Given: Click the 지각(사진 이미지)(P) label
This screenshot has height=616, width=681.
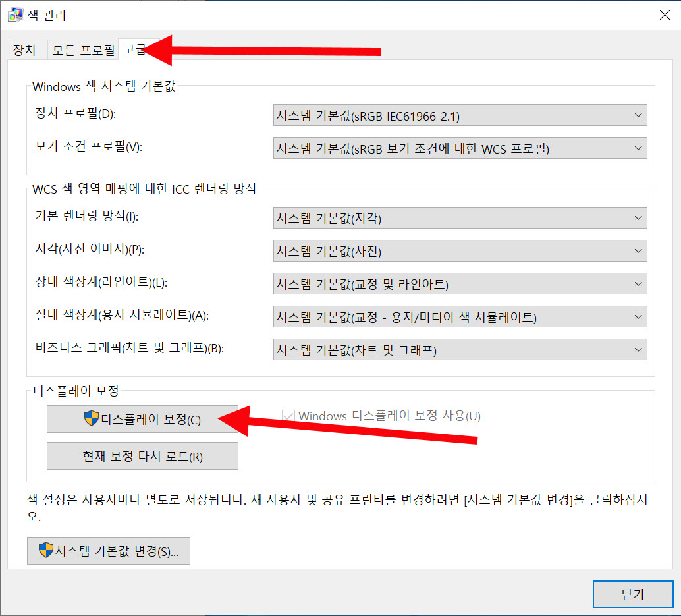Looking at the screenshot, I should [x=90, y=249].
